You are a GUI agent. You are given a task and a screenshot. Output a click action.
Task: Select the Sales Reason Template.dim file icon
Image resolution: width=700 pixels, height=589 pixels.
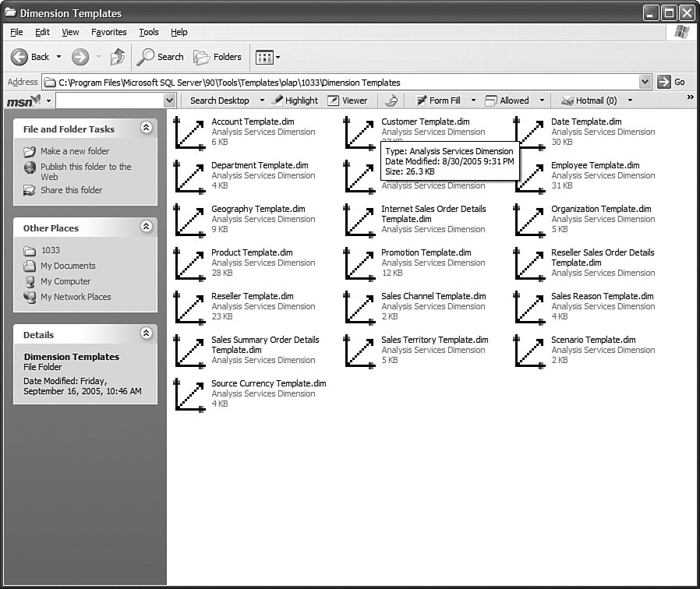529,308
